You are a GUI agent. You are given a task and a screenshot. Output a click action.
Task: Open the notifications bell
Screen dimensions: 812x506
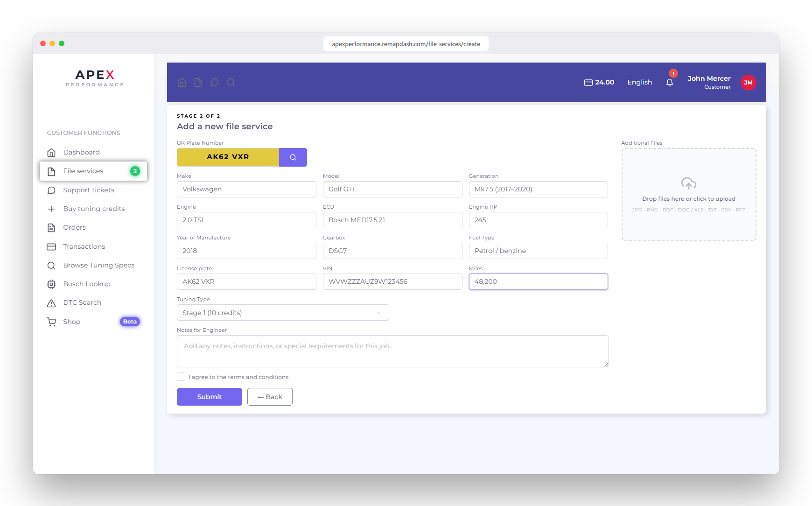(670, 83)
